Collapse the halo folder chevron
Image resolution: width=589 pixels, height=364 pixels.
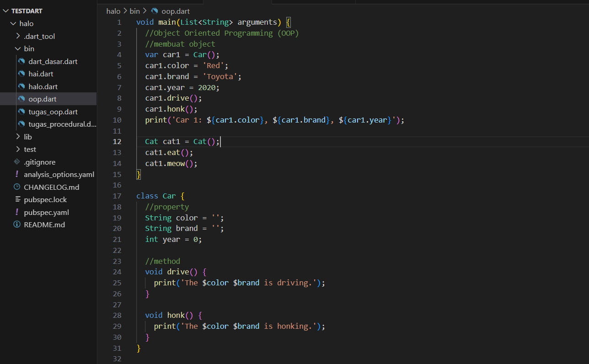pos(13,23)
